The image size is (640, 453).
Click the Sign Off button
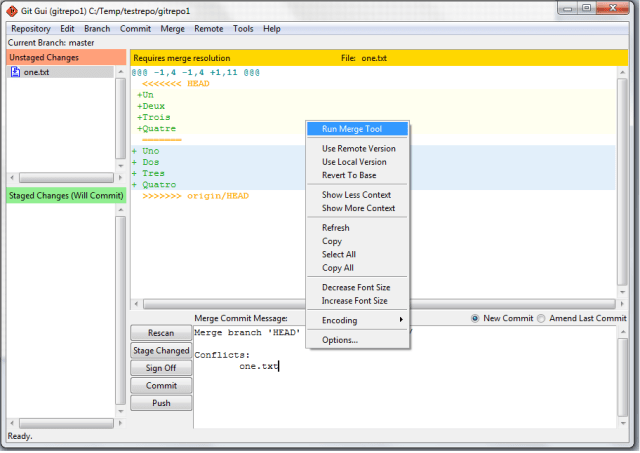click(161, 368)
